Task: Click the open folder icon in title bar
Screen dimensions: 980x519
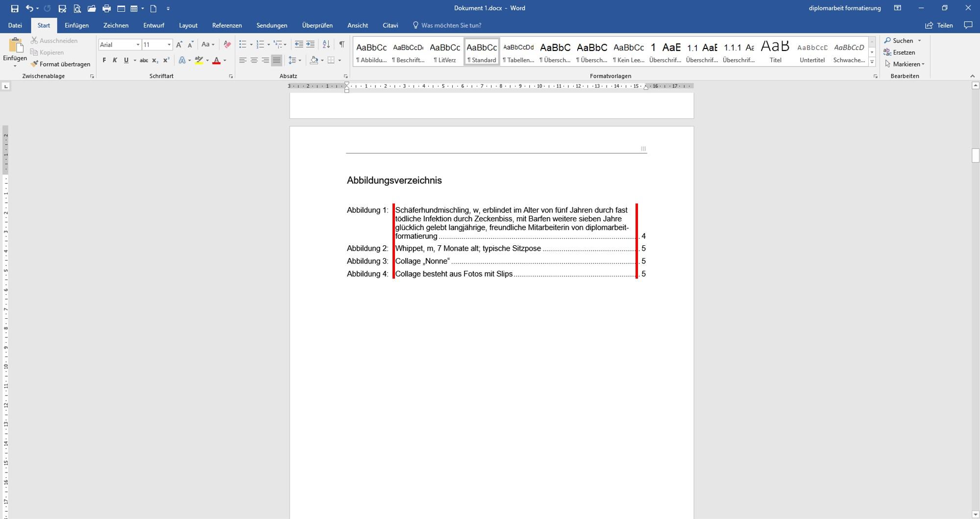Action: 92,8
